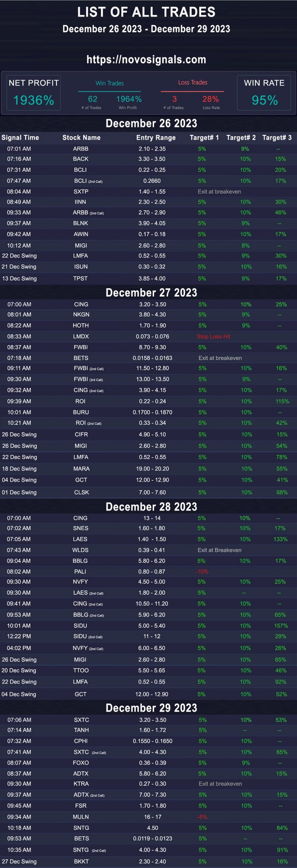
Task: Click the NET PROFIT 1936% box
Action: tap(34, 93)
